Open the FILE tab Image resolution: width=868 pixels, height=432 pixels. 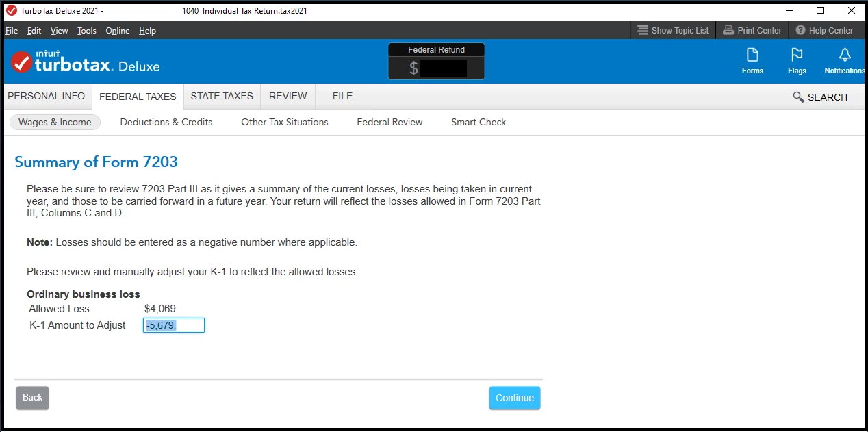coord(342,96)
